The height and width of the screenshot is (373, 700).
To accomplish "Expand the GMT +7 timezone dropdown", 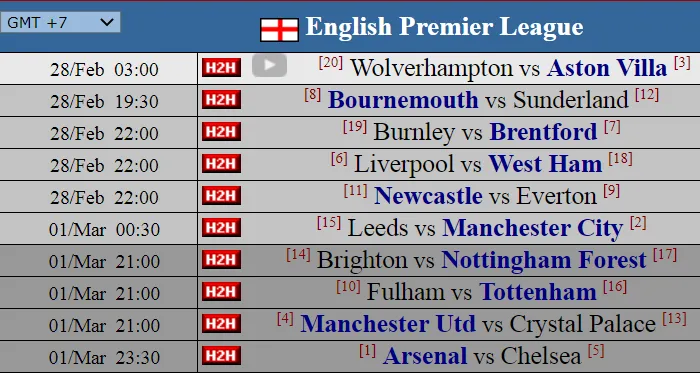I will pyautogui.click(x=60, y=22).
